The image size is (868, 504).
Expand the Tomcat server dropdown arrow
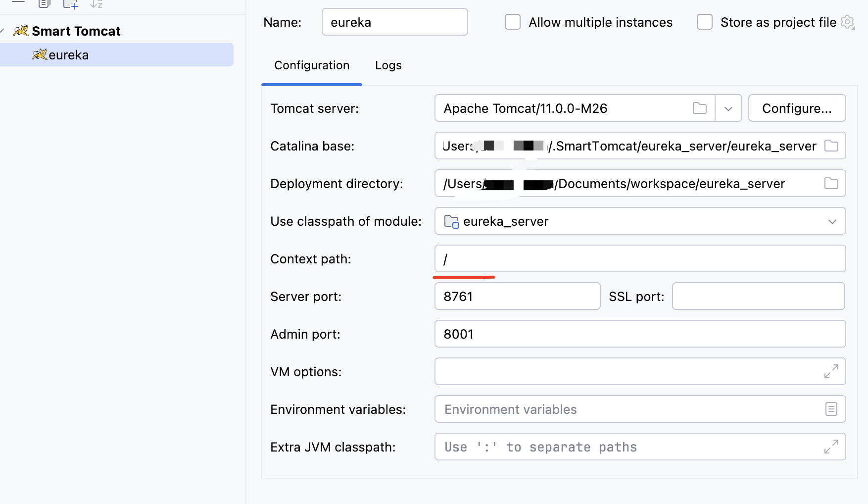728,108
